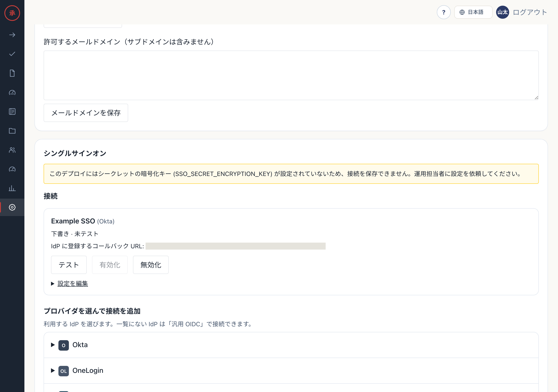This screenshot has width=558, height=392.
Task: Click メールドメインを保存 button
Action: tap(86, 113)
